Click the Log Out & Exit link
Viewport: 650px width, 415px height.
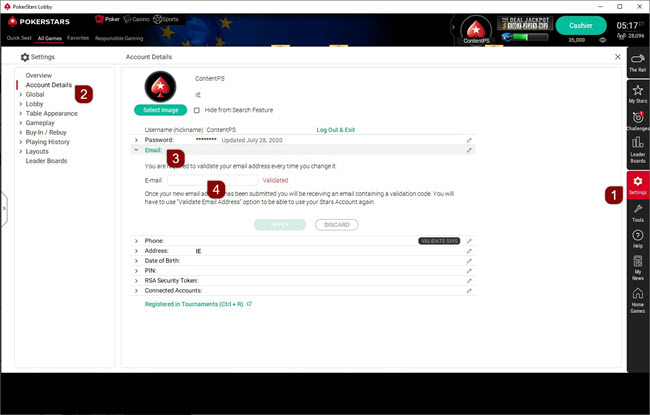[x=336, y=130]
